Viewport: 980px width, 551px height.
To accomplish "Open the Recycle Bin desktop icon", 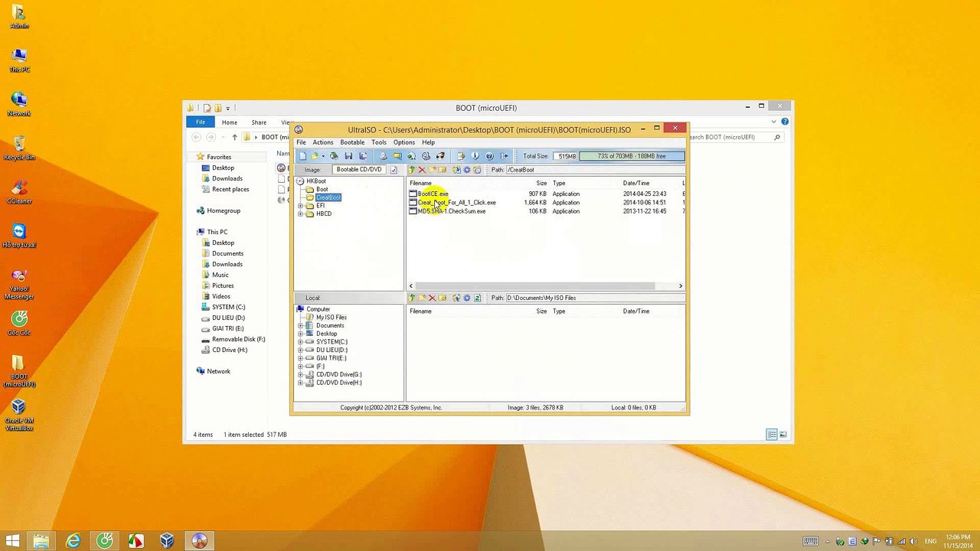I will coord(19,148).
